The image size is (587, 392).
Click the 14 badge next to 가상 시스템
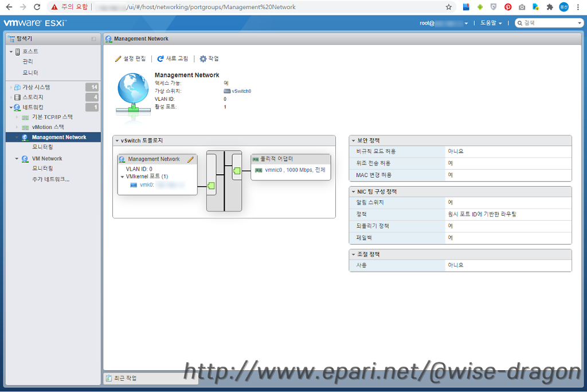(92, 87)
